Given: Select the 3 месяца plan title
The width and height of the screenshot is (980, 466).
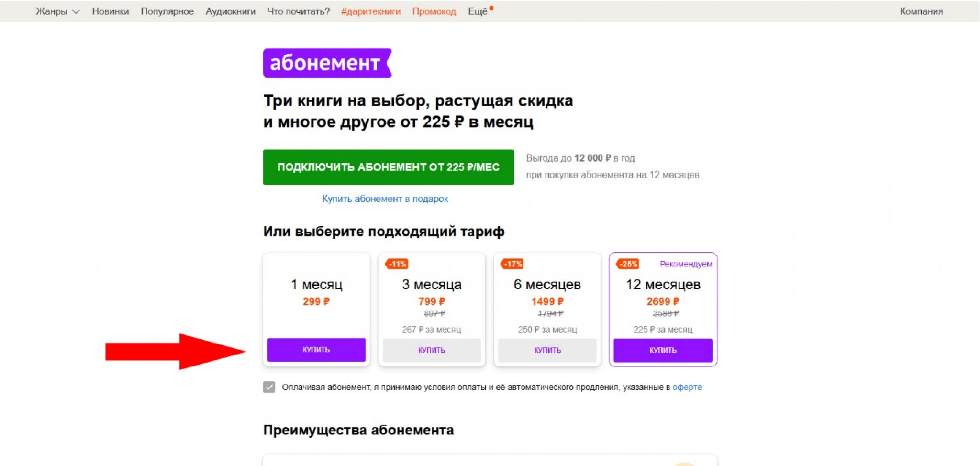Looking at the screenshot, I should (x=432, y=284).
